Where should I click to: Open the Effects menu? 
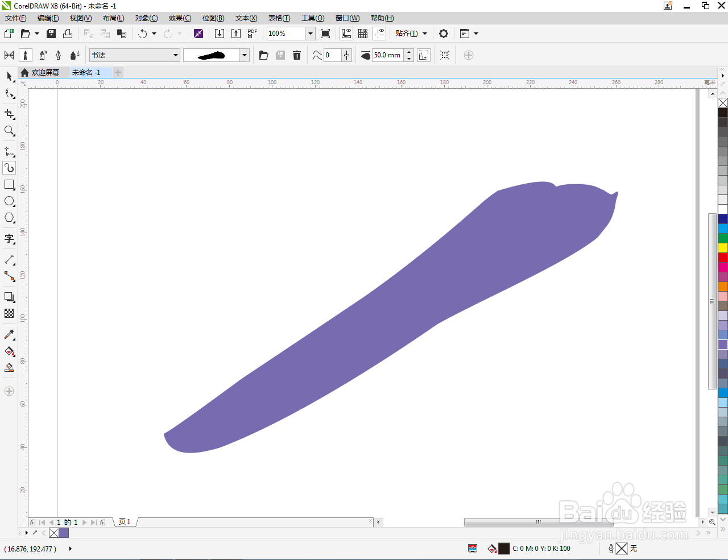180,18
